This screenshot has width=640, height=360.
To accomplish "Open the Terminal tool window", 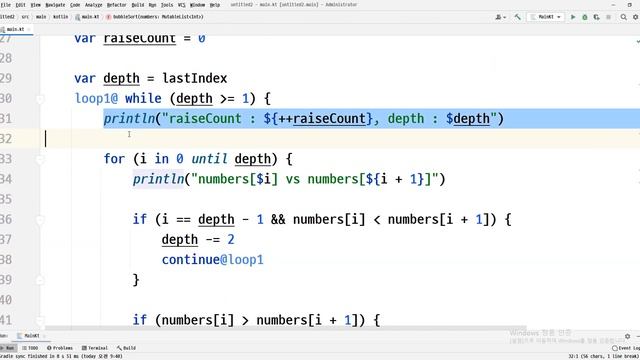I will 95,348.
